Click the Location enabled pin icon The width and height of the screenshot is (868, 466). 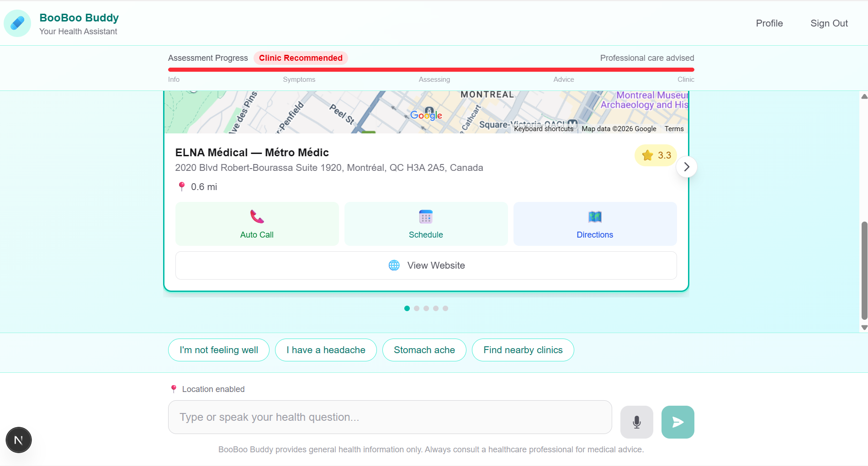click(174, 389)
